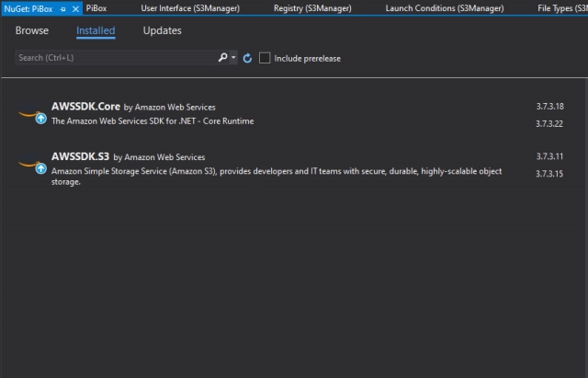Click the pin icon on NuGet: PiBox tab
Image resolution: width=588 pixels, height=378 pixels.
coord(62,8)
